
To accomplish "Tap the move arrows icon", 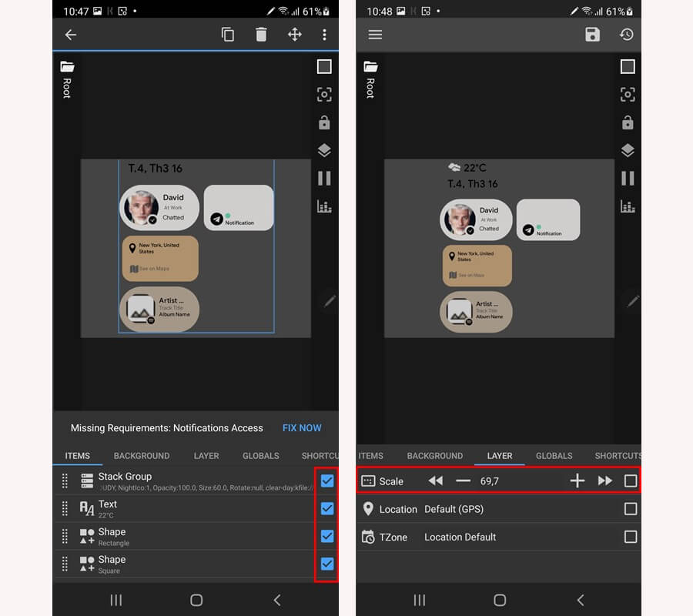I will [294, 35].
